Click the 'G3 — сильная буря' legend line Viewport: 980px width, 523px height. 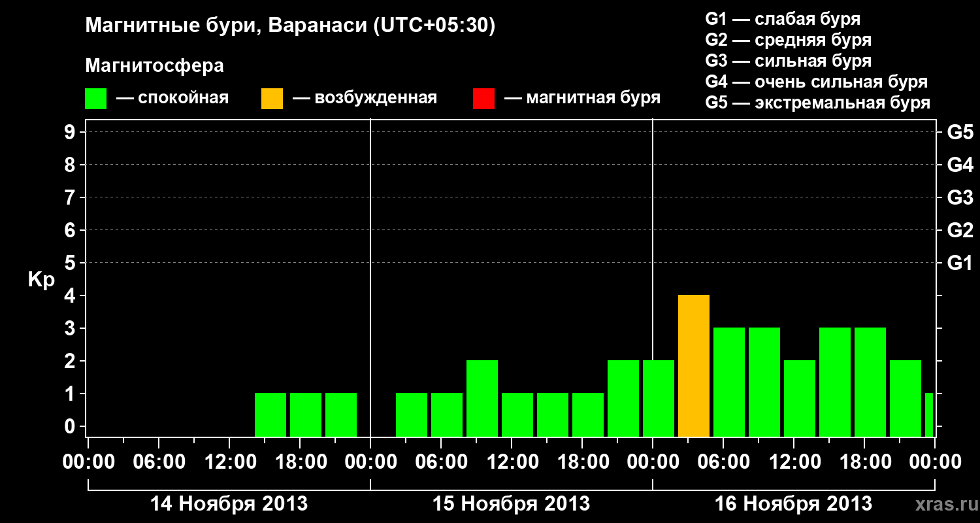click(x=788, y=61)
